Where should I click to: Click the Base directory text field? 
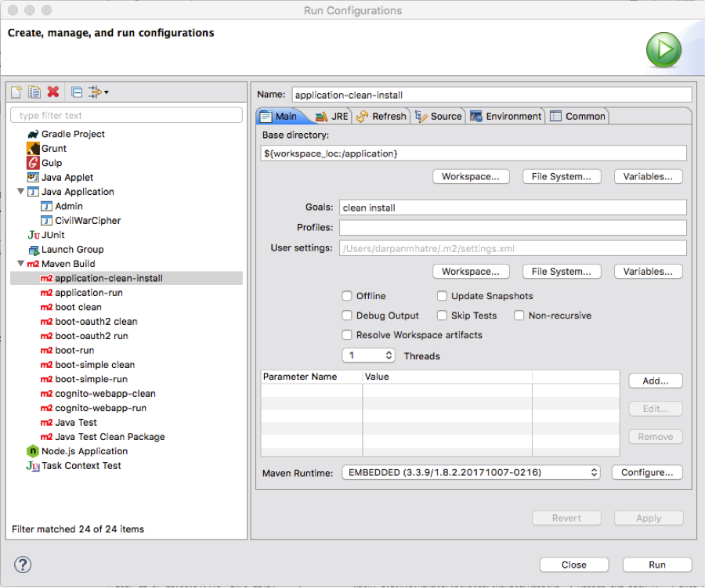click(473, 153)
